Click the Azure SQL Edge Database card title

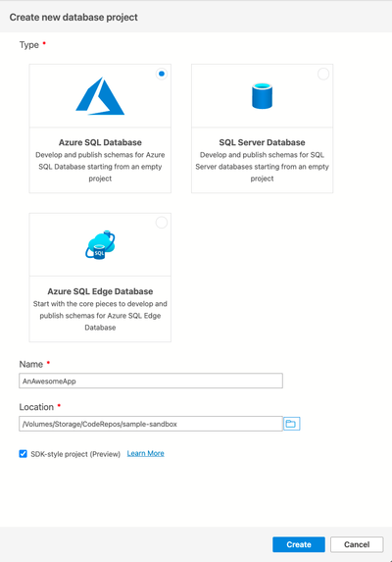100,291
